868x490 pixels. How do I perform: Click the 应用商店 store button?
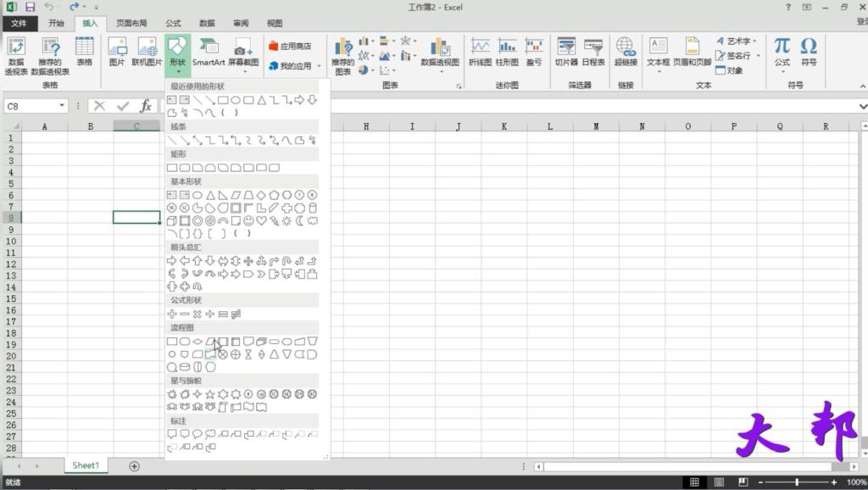(x=291, y=46)
